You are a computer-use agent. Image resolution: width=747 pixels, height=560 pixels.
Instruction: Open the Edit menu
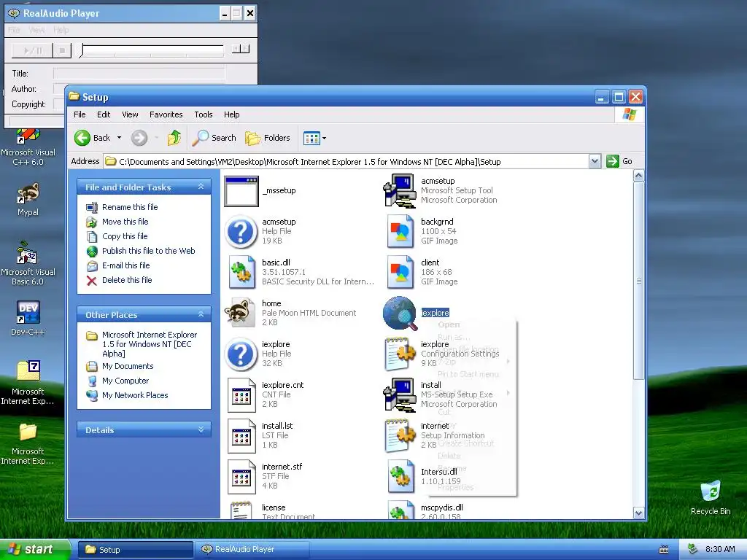[104, 114]
